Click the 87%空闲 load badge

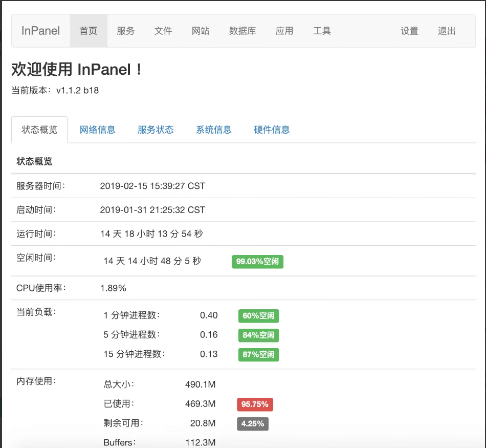coord(258,355)
